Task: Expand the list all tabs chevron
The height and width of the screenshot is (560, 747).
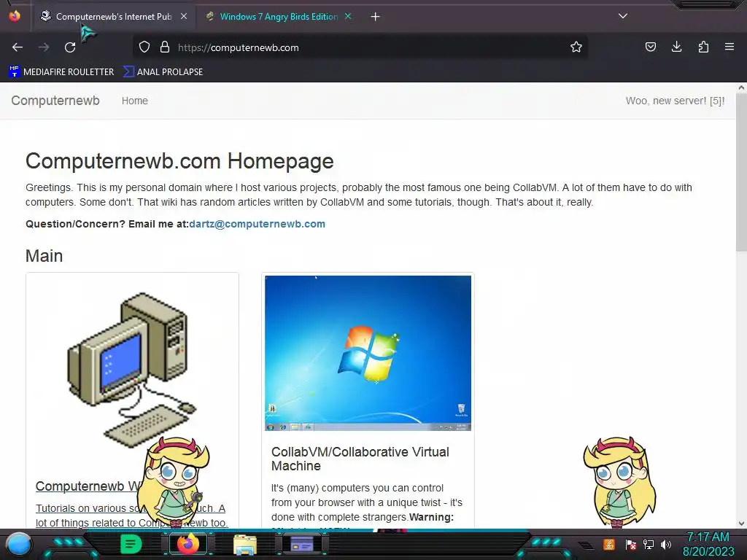Action: click(x=623, y=16)
